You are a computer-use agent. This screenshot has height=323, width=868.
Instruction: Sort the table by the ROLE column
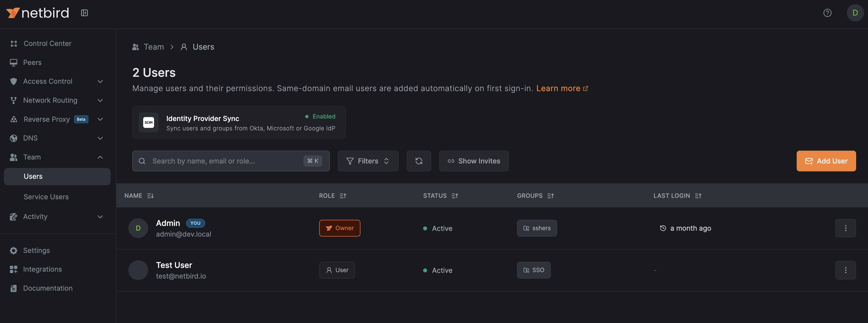pyautogui.click(x=333, y=196)
